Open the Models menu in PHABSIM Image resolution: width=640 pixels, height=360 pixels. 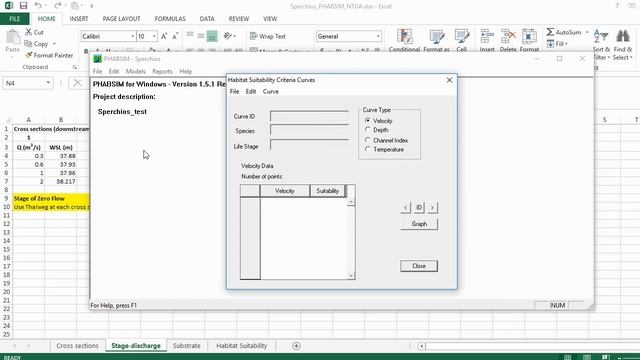click(x=136, y=71)
